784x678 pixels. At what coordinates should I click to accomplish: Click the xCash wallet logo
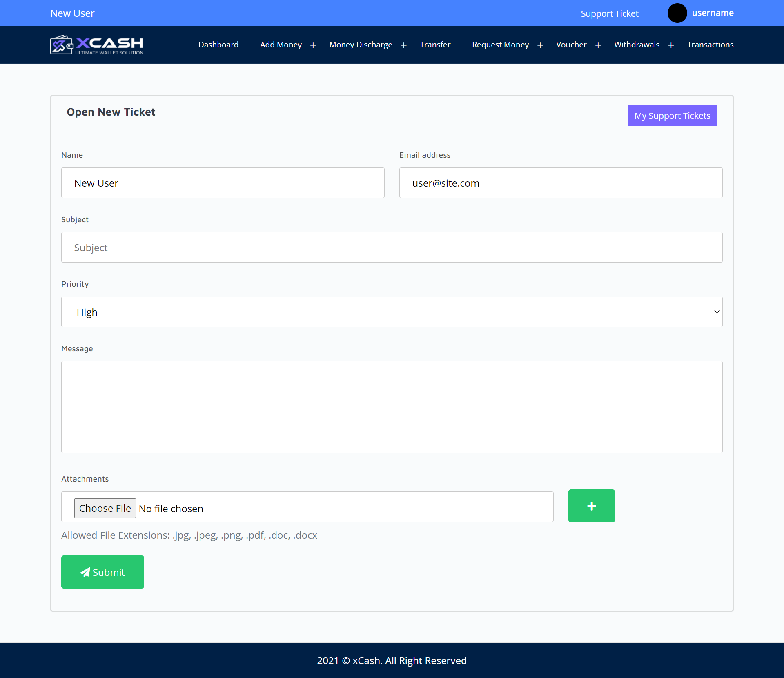(x=96, y=45)
